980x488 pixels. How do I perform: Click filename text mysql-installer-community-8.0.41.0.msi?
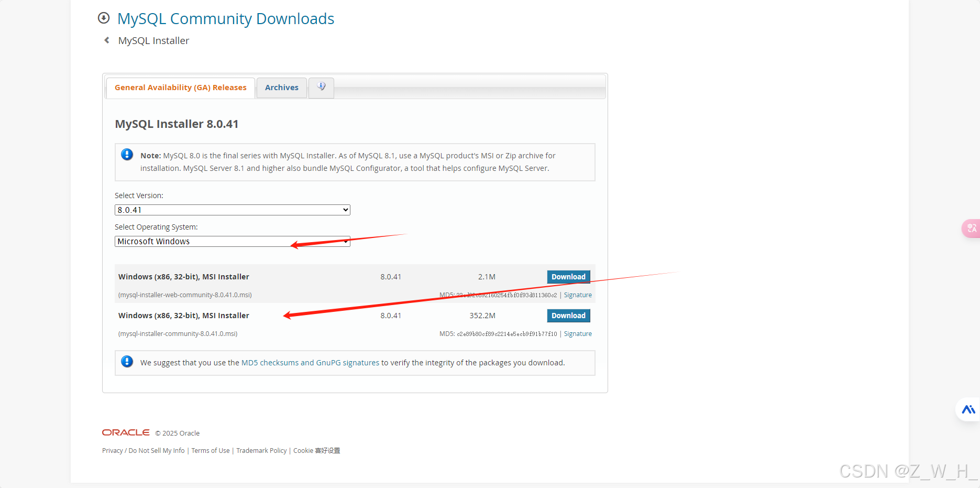point(178,334)
